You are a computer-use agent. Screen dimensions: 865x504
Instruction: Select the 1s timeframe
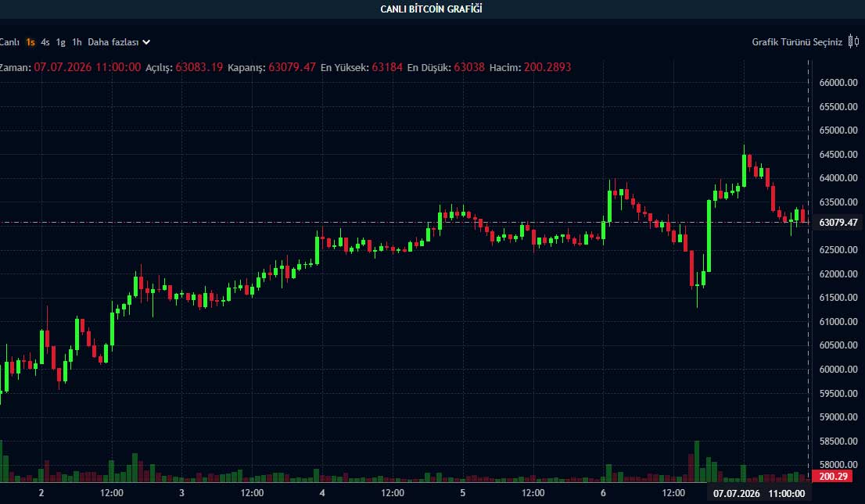31,42
